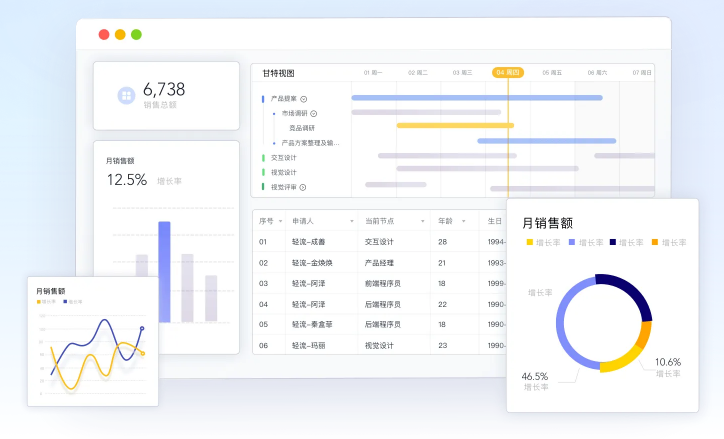This screenshot has height=439, width=724.
Task: Click the blue legend marker in line chart
Action: [x=66, y=301]
